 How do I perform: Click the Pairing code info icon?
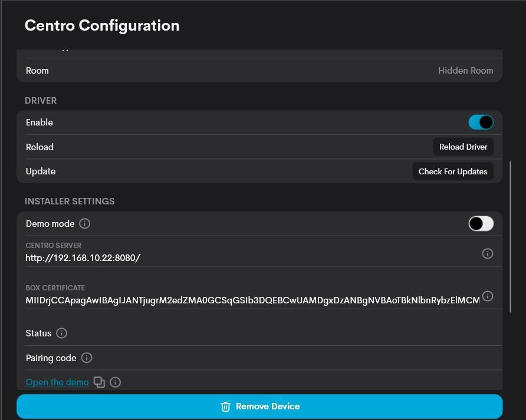[87, 358]
